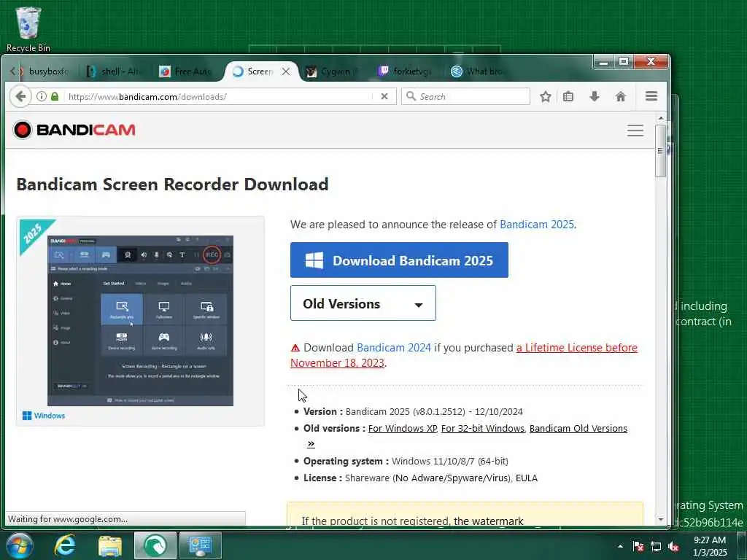Switch to the shell tab
Viewport: 747px width, 560px height.
point(115,71)
